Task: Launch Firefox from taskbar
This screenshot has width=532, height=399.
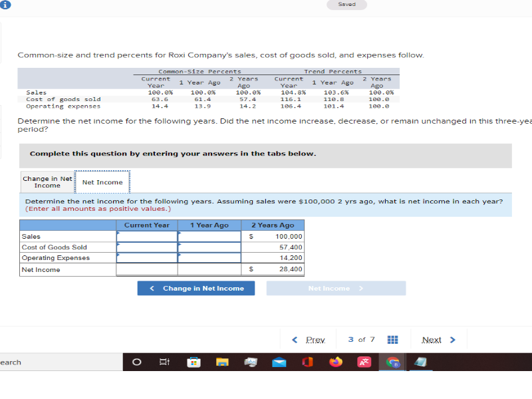Action: point(336,362)
